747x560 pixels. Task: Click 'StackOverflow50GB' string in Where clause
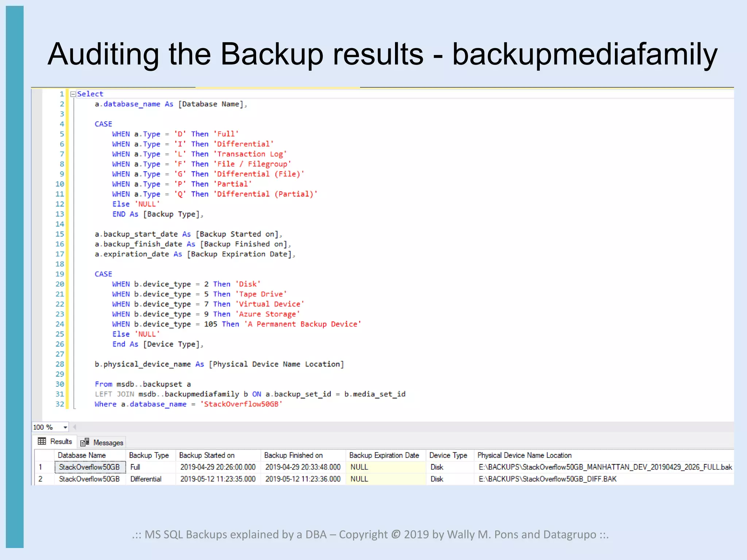pyautogui.click(x=241, y=404)
